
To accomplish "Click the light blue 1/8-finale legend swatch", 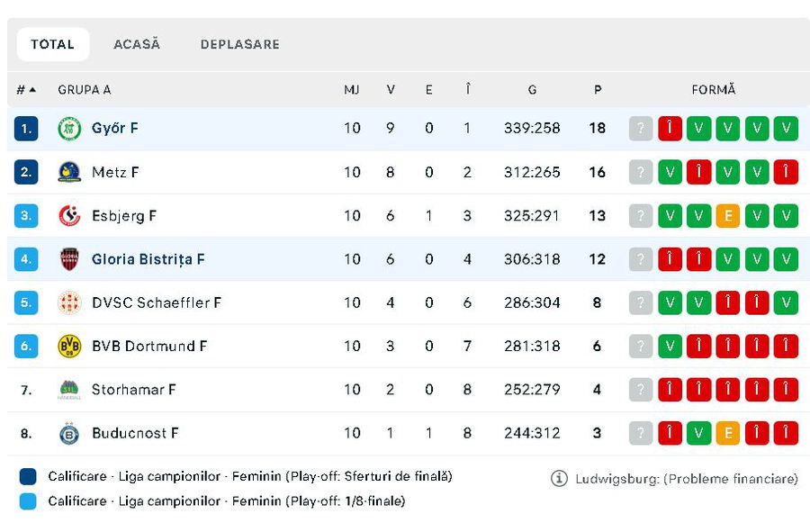I will click(x=28, y=501).
